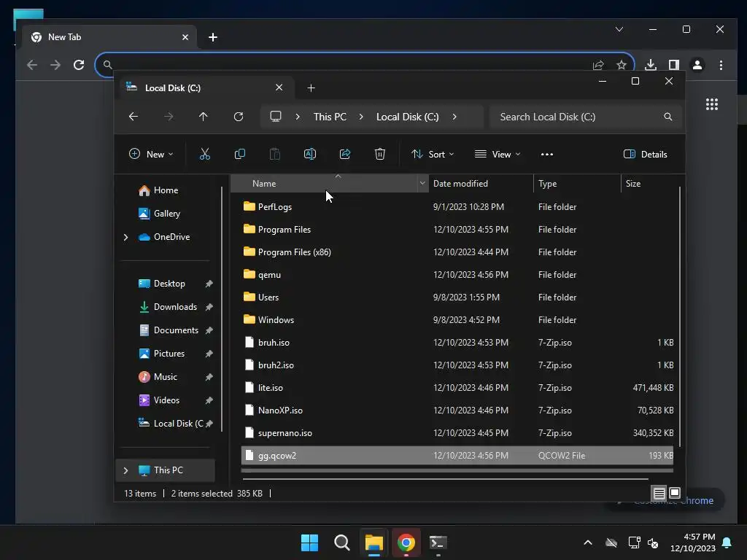This screenshot has height=560, width=747.
Task: Go back in File Explorer
Action: click(133, 117)
